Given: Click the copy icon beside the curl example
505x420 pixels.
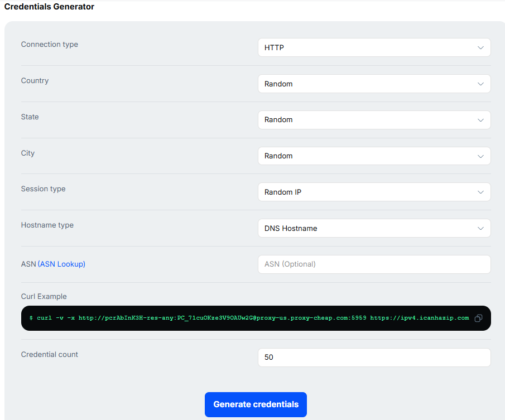Looking at the screenshot, I should (478, 318).
